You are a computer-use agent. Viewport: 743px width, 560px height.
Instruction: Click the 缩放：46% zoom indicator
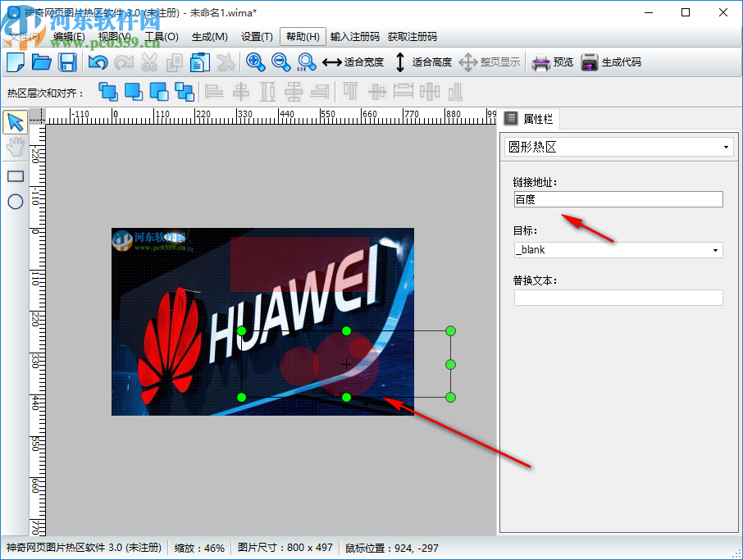pos(200,548)
